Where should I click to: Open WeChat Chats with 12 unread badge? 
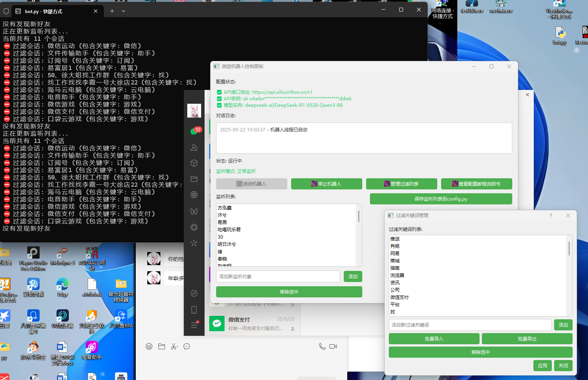click(x=194, y=131)
